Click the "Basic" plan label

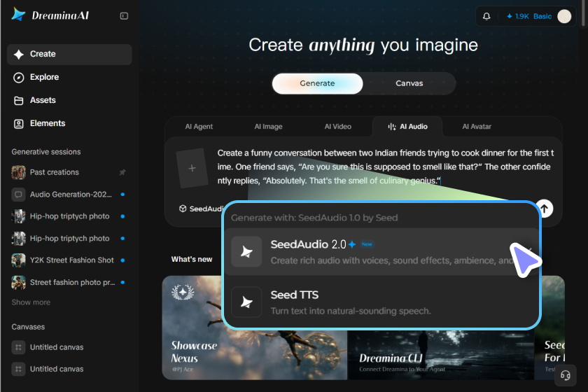click(x=542, y=16)
